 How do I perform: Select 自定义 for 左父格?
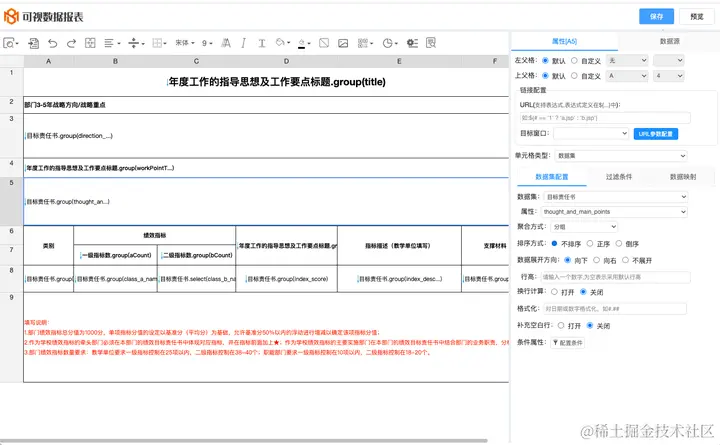click(574, 61)
